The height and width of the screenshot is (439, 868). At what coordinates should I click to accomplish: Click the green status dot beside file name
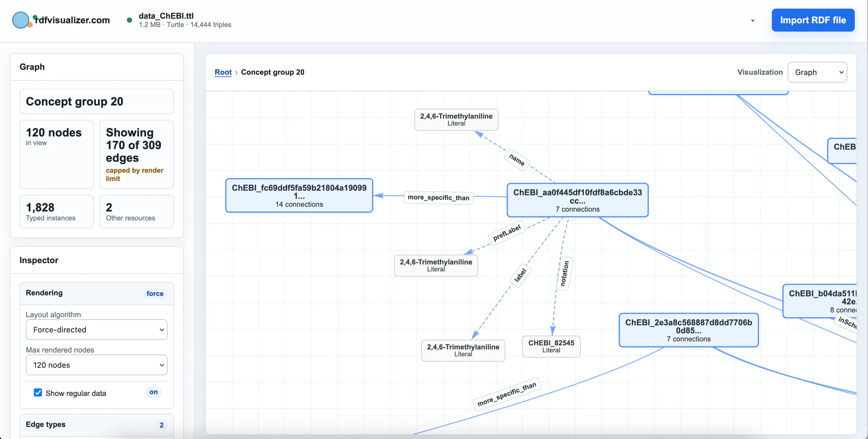[x=129, y=20]
